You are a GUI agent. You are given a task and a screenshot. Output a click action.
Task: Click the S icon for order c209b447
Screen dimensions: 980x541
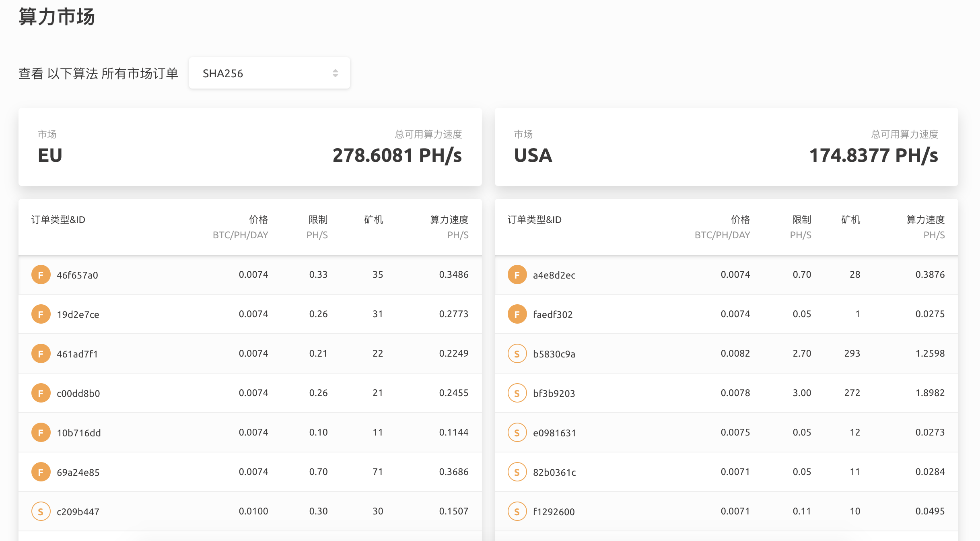(x=41, y=512)
